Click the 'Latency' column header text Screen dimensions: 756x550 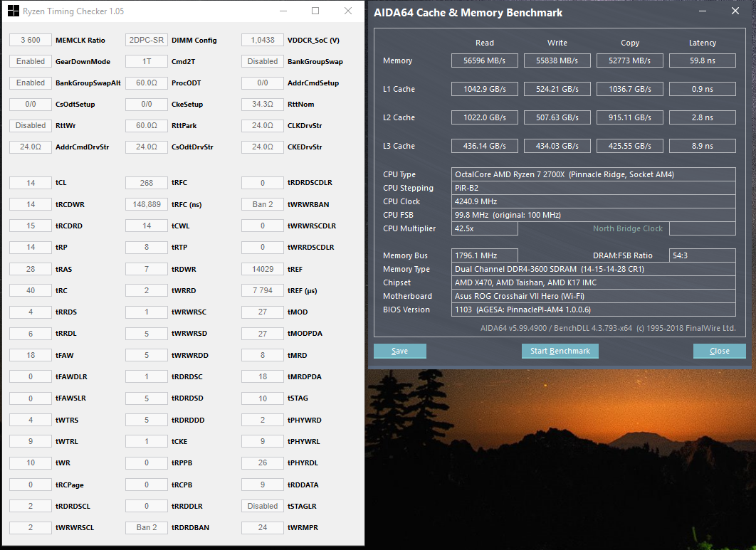(703, 43)
